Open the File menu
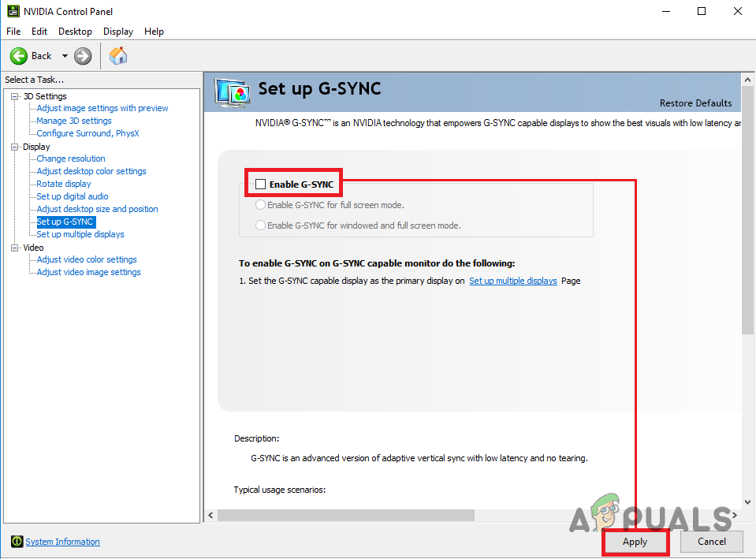Screen dimensions: 756x559 point(13,32)
